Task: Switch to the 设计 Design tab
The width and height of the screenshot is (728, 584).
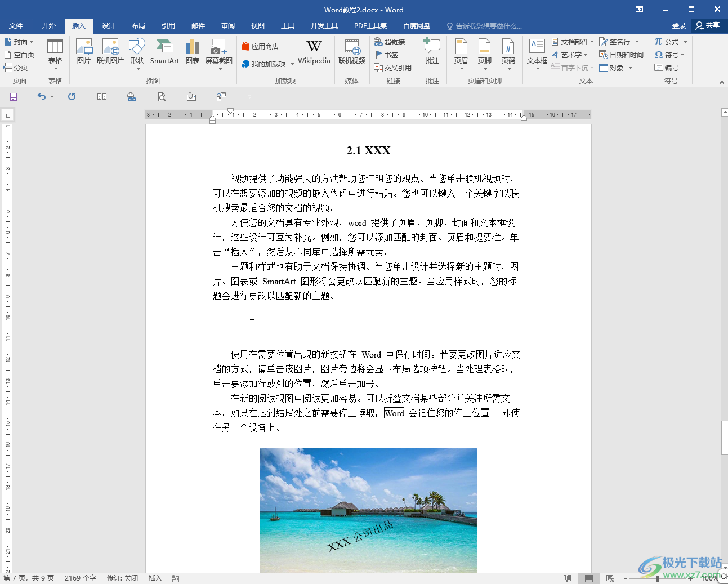Action: (x=109, y=25)
